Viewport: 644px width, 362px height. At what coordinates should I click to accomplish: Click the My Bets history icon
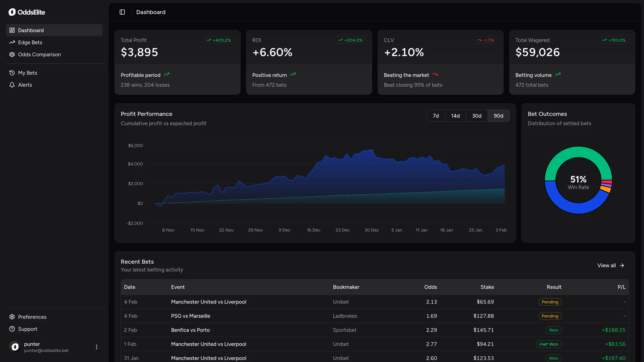(12, 73)
